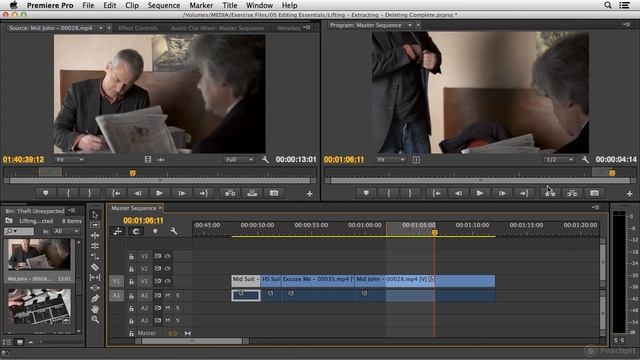Click timeline playhead in time ruler
The image size is (640, 360).
click(435, 232)
